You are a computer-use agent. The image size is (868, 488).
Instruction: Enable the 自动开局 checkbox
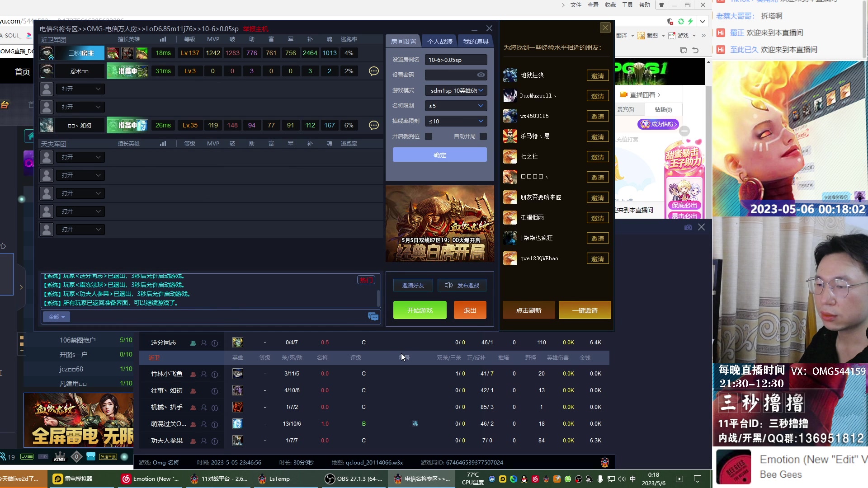483,136
